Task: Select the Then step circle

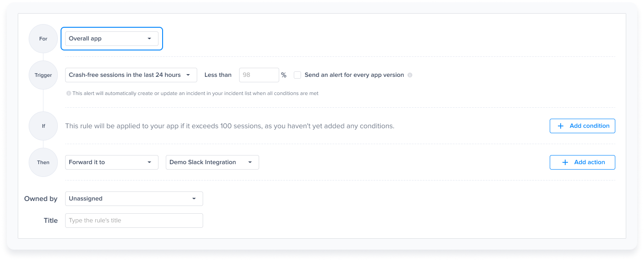Action: (43, 162)
